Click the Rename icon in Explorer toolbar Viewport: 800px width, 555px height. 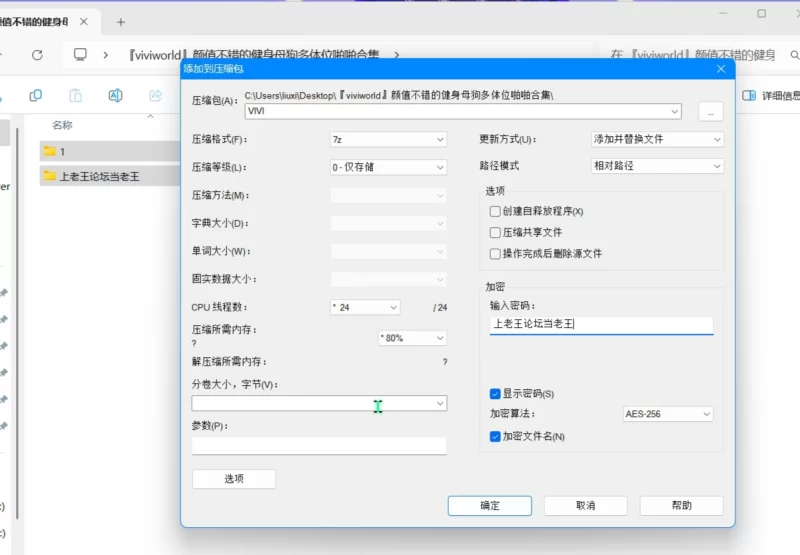click(115, 95)
